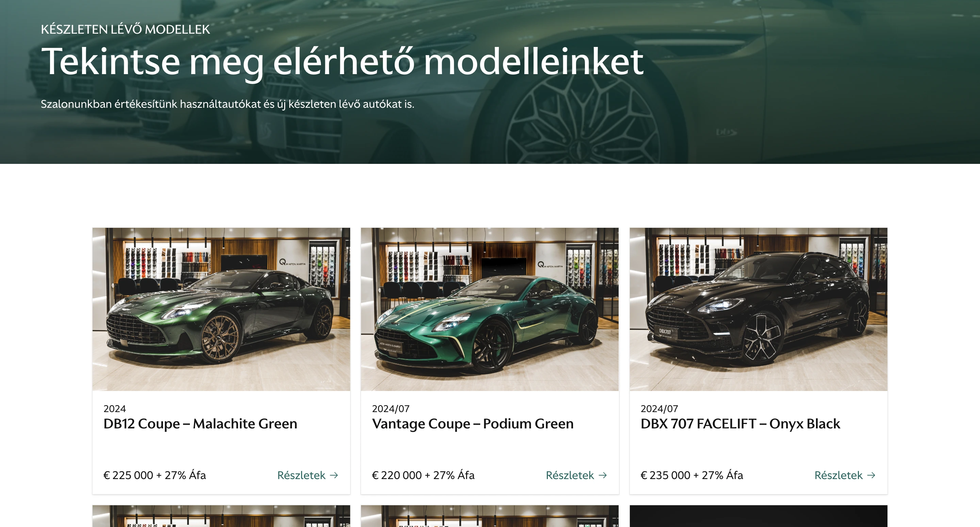
Task: Open Részletek for DB12 Coupe Malachite Green
Action: 308,475
